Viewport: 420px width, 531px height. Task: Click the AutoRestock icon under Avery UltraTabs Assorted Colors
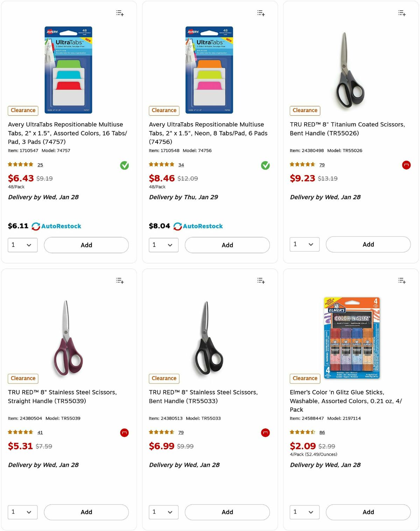(35, 226)
